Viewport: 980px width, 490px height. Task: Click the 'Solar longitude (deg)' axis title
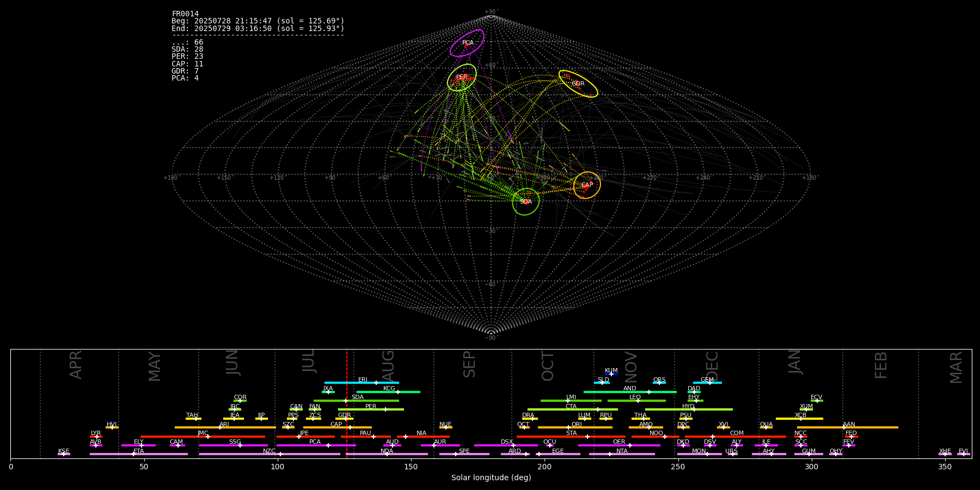click(491, 477)
